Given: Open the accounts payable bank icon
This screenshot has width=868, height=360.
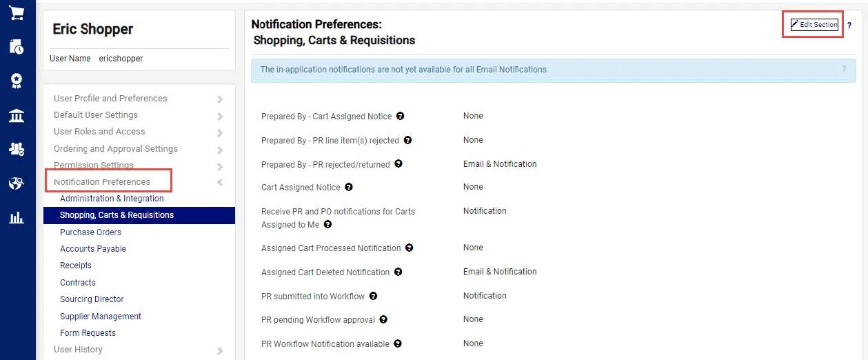Looking at the screenshot, I should pyautogui.click(x=17, y=115).
